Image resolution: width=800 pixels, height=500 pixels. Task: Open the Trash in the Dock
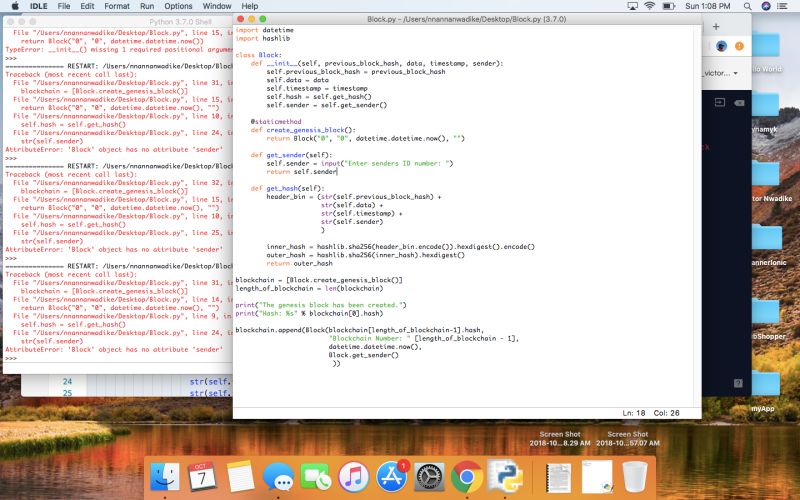click(x=635, y=477)
